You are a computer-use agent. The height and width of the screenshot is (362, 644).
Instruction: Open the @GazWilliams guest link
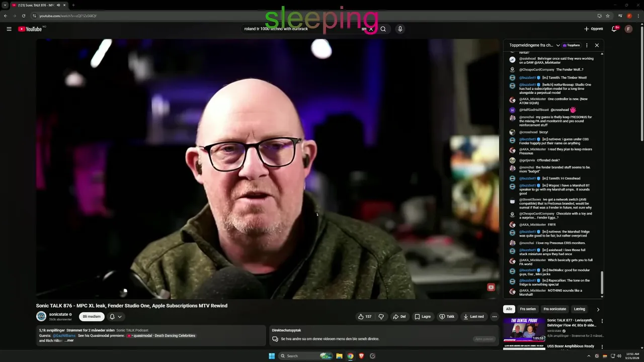point(64,335)
